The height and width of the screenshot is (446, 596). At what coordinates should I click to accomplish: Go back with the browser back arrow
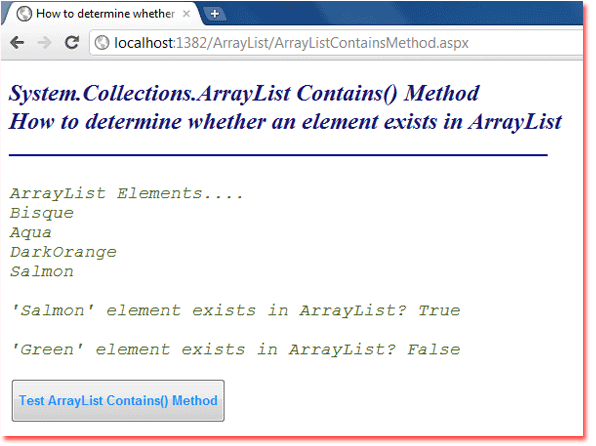[17, 43]
